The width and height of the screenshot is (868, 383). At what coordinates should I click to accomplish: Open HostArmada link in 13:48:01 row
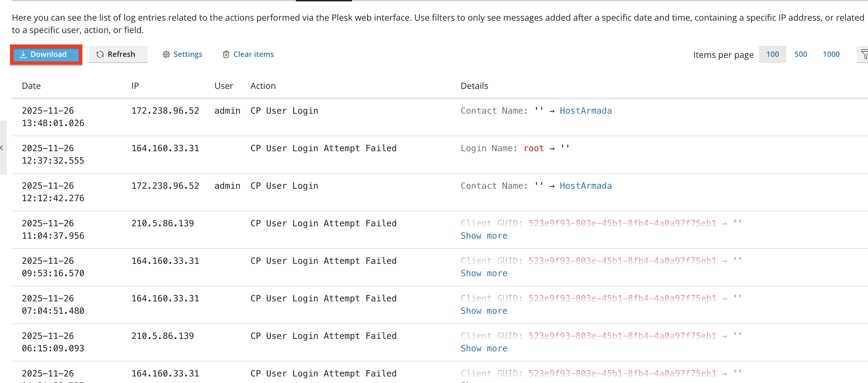coord(586,111)
